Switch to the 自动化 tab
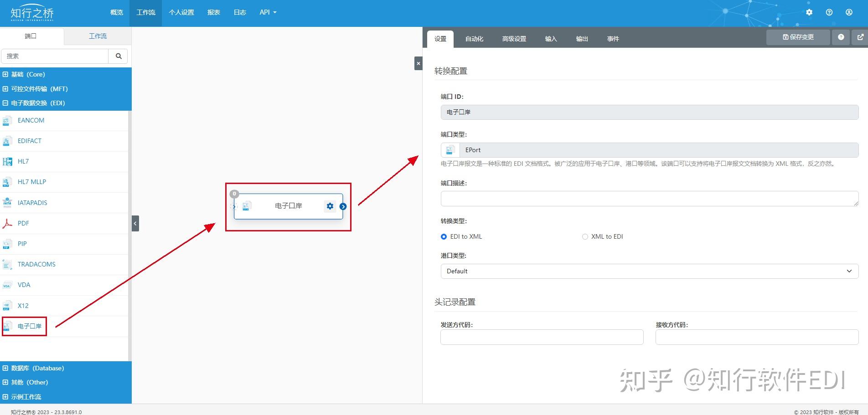This screenshot has height=415, width=868. (x=474, y=39)
